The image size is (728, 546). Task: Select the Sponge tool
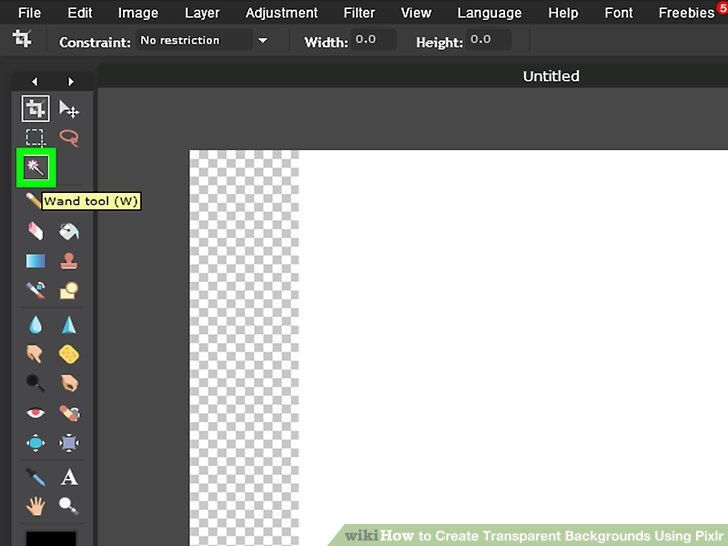coord(69,354)
